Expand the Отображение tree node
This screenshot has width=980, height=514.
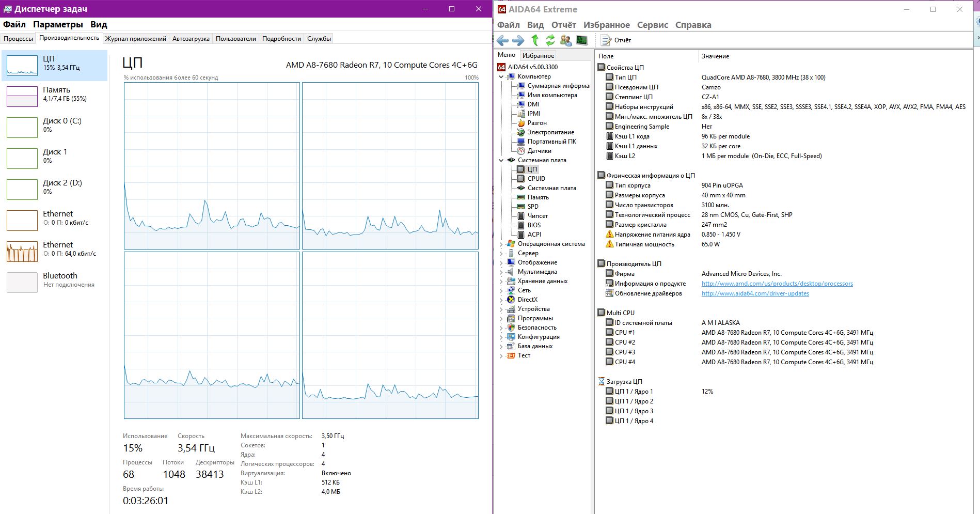click(501, 262)
